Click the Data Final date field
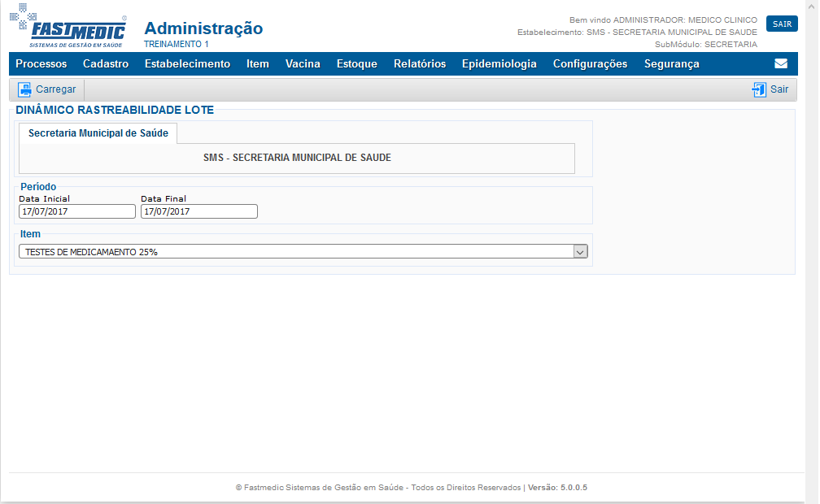The width and height of the screenshot is (820, 504). [198, 211]
